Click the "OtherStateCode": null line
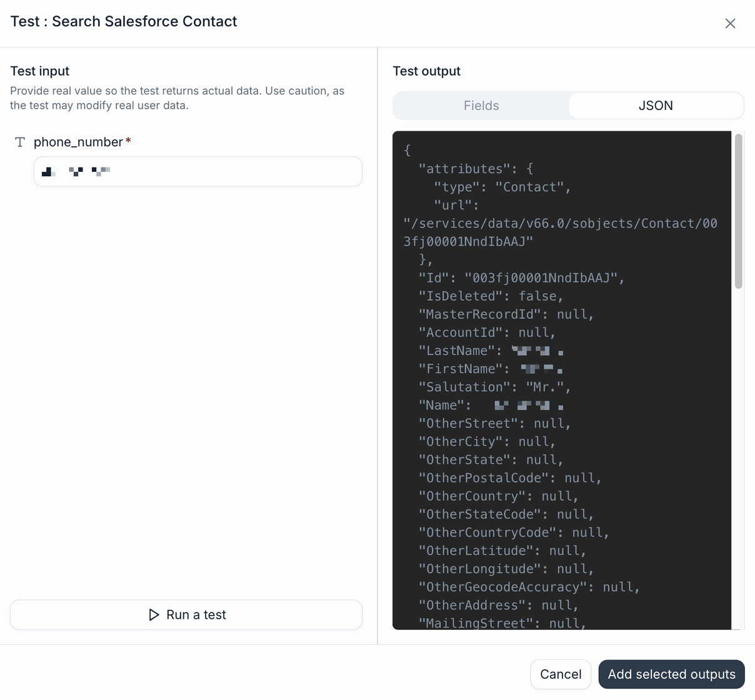Screen dimensions: 755x700 click(506, 514)
